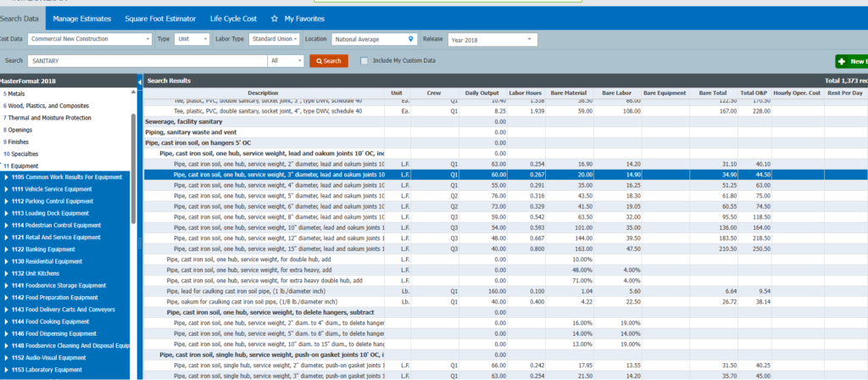Open Square Foot Estimator tab

coord(160,19)
